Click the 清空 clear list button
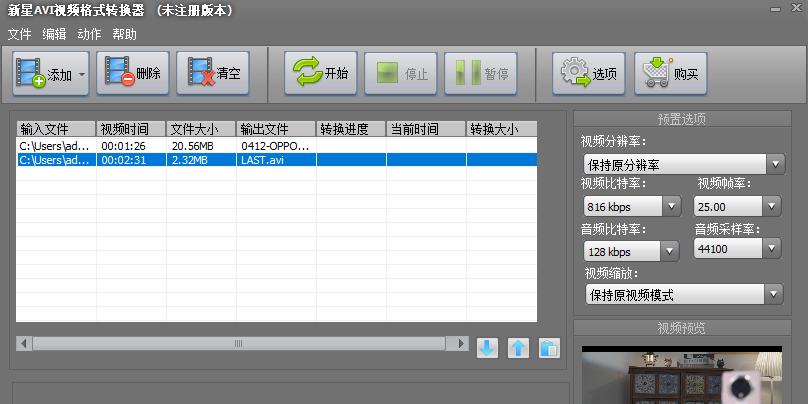 tap(213, 73)
